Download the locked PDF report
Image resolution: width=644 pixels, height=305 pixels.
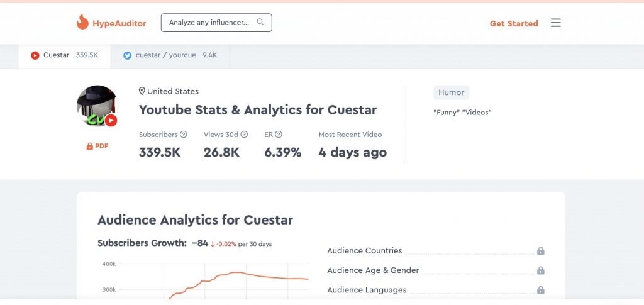97,146
